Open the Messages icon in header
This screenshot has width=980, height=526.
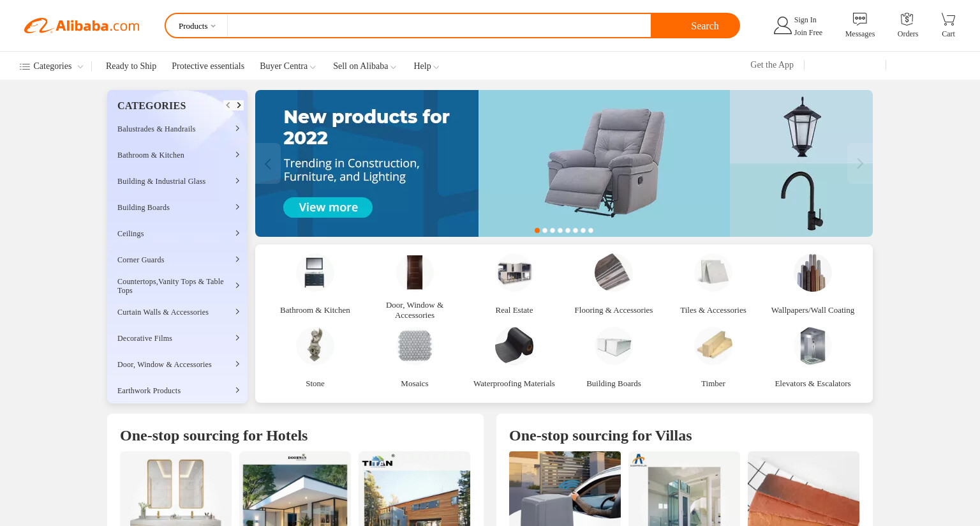859,19
